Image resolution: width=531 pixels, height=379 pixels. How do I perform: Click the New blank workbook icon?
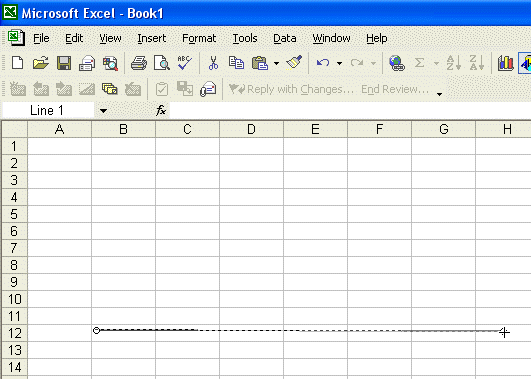(17, 63)
